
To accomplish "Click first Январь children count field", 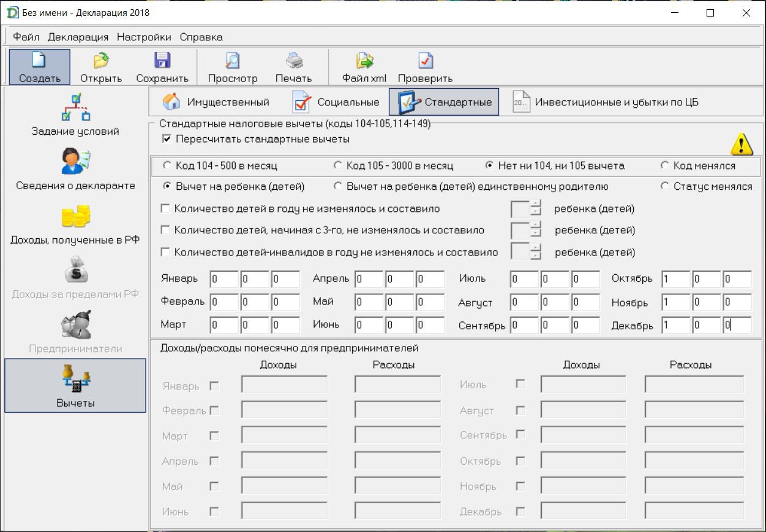I will point(223,279).
